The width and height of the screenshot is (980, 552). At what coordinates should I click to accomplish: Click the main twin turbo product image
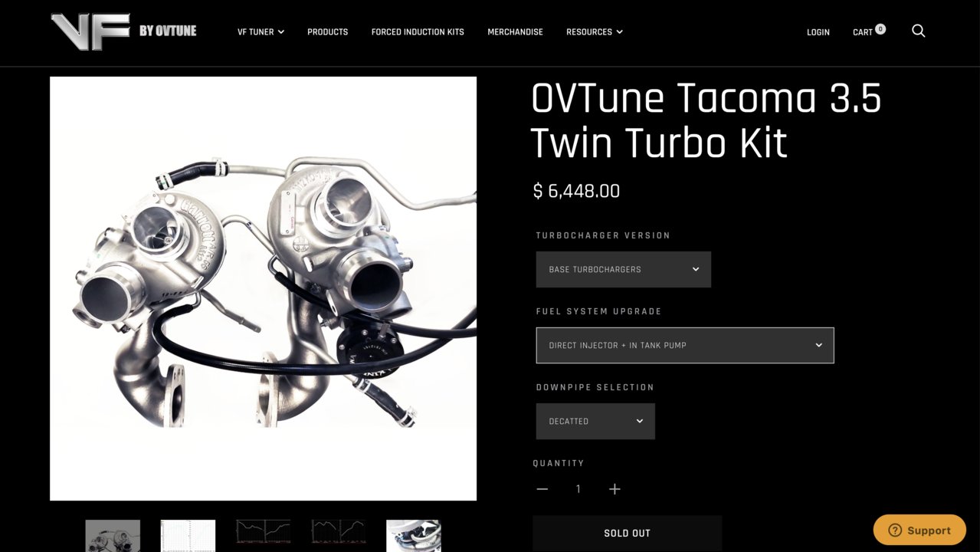(263, 288)
